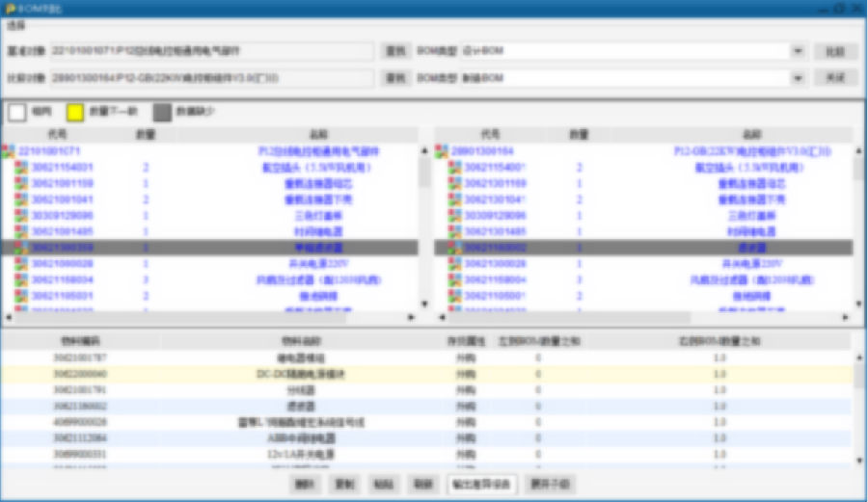Click icon of row 30621001041 in left tree
This screenshot has width=868, height=502.
point(21,199)
